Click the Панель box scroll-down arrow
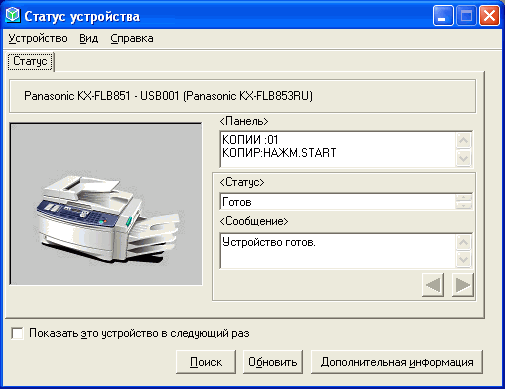This screenshot has height=389, width=512. 463,158
